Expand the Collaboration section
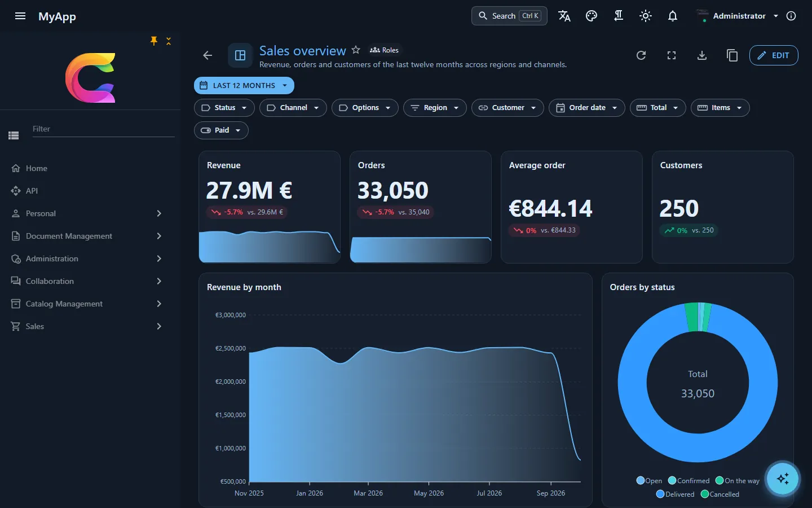The height and width of the screenshot is (508, 812). [90, 281]
